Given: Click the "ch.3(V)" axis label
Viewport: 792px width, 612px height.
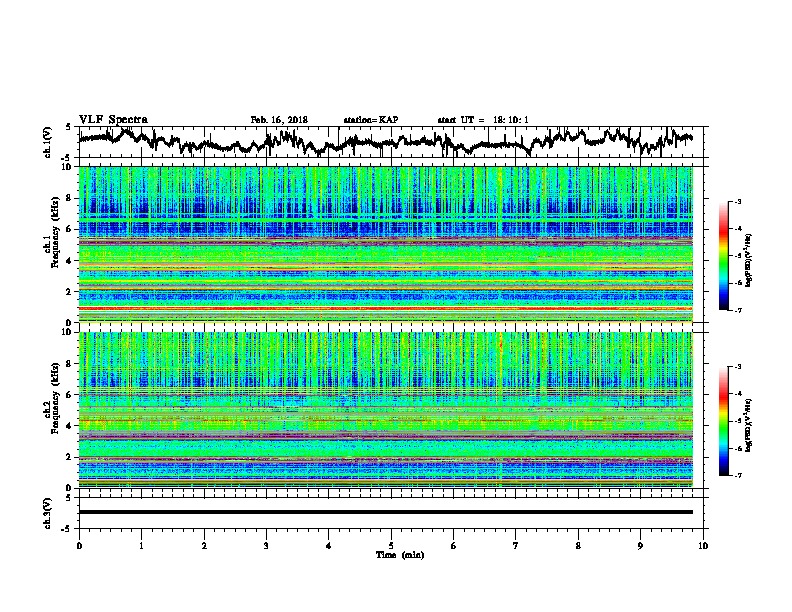Looking at the screenshot, I should [48, 513].
